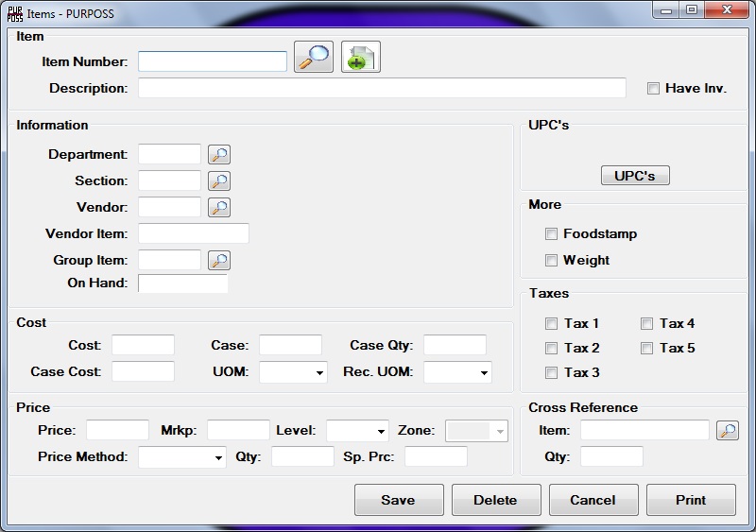756x532 pixels.
Task: Tick the Tax 1 checkbox
Action: 552,324
